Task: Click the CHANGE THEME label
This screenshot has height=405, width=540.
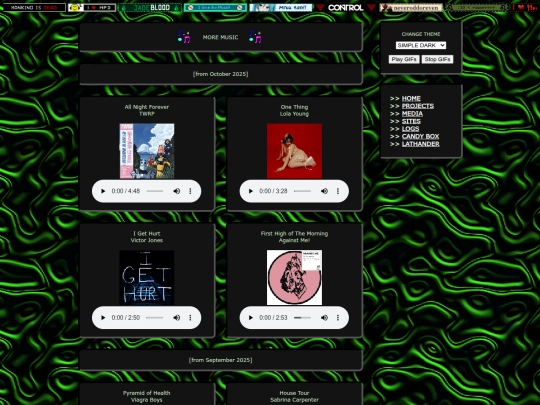Action: pos(421,34)
